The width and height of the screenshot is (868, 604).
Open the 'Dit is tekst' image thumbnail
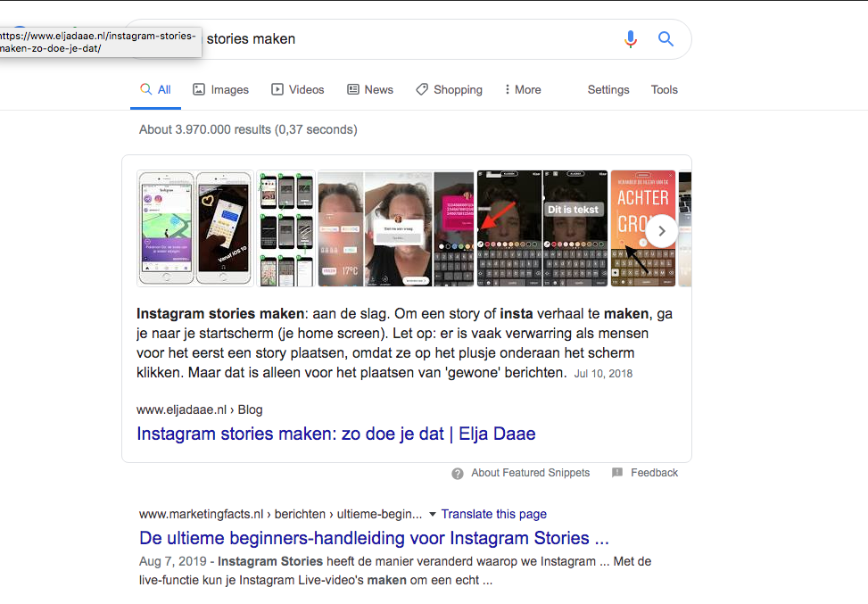[x=575, y=228]
